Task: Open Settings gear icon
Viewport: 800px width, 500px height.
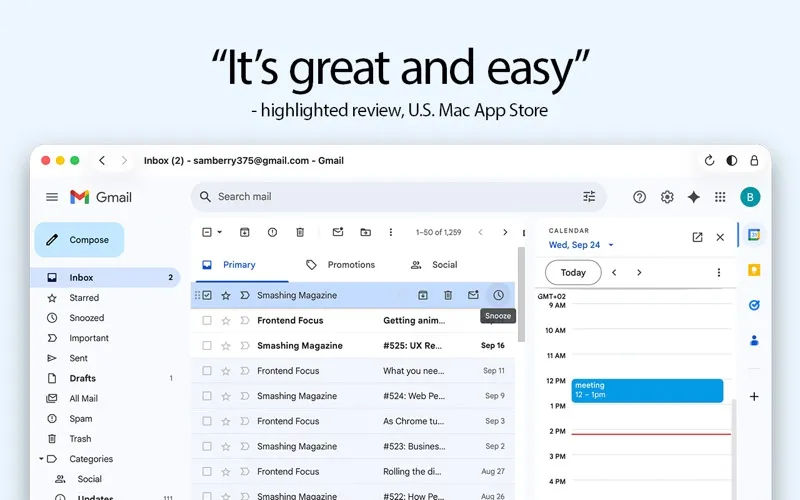Action: pos(667,197)
